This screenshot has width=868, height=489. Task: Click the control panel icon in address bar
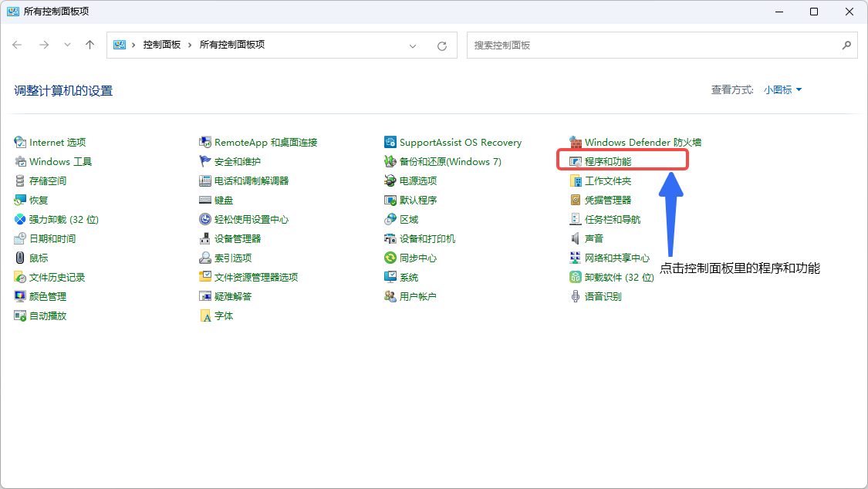(x=120, y=45)
